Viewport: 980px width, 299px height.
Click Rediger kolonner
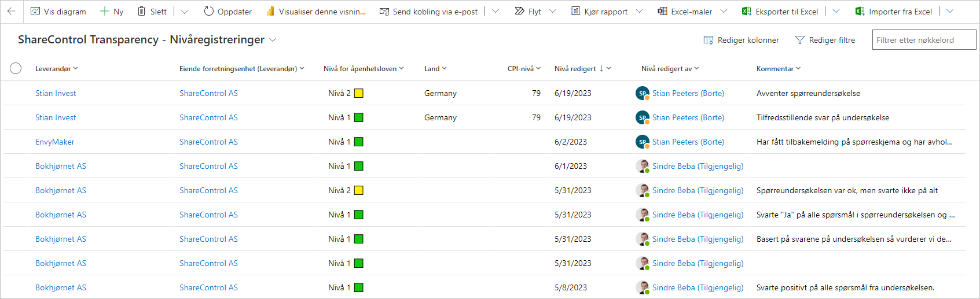pos(741,40)
